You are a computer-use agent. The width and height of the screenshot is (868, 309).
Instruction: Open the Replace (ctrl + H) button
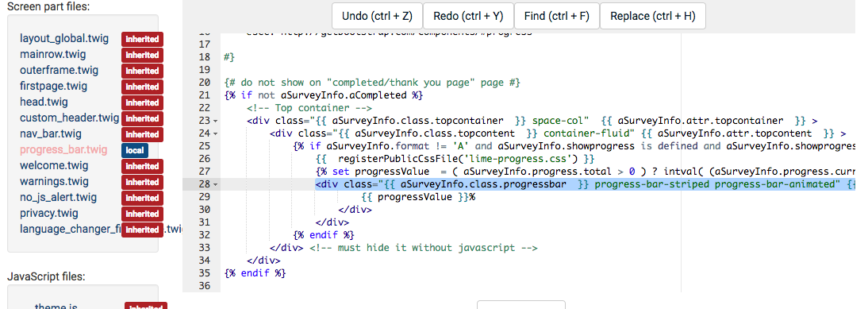653,16
